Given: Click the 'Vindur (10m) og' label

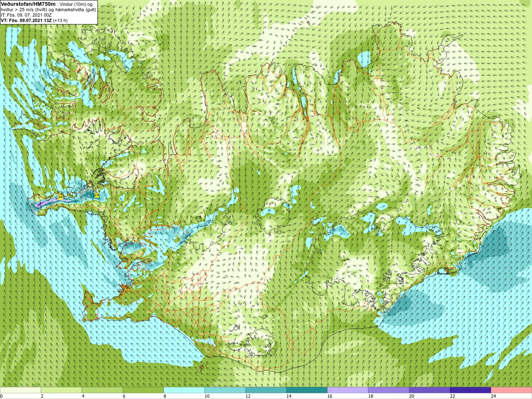Looking at the screenshot, I should click(76, 4).
